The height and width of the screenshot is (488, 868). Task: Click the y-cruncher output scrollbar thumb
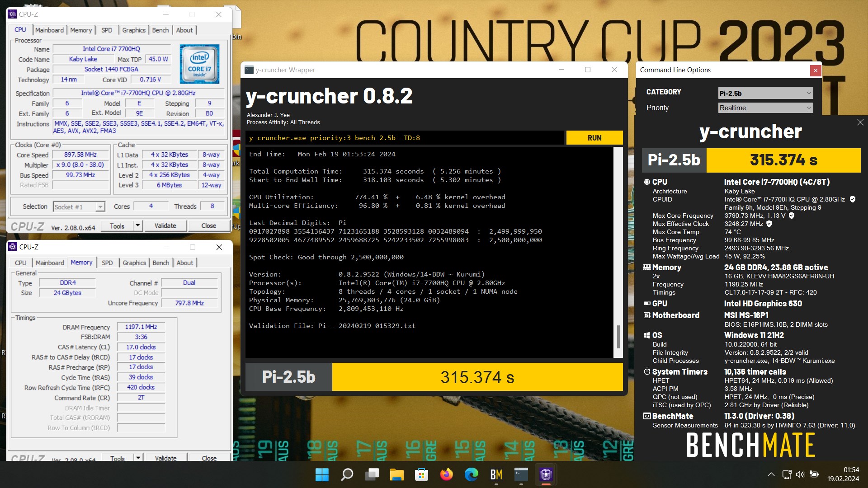[x=618, y=337]
